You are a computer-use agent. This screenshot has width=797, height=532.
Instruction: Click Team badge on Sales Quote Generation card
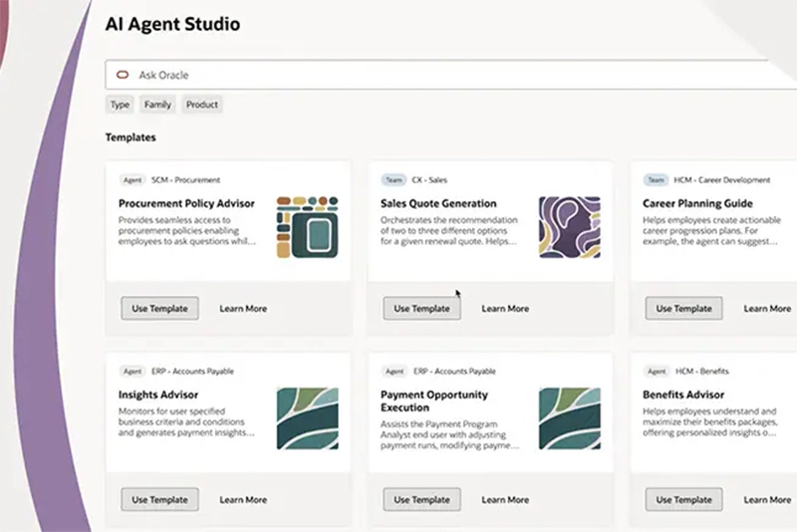(x=394, y=180)
